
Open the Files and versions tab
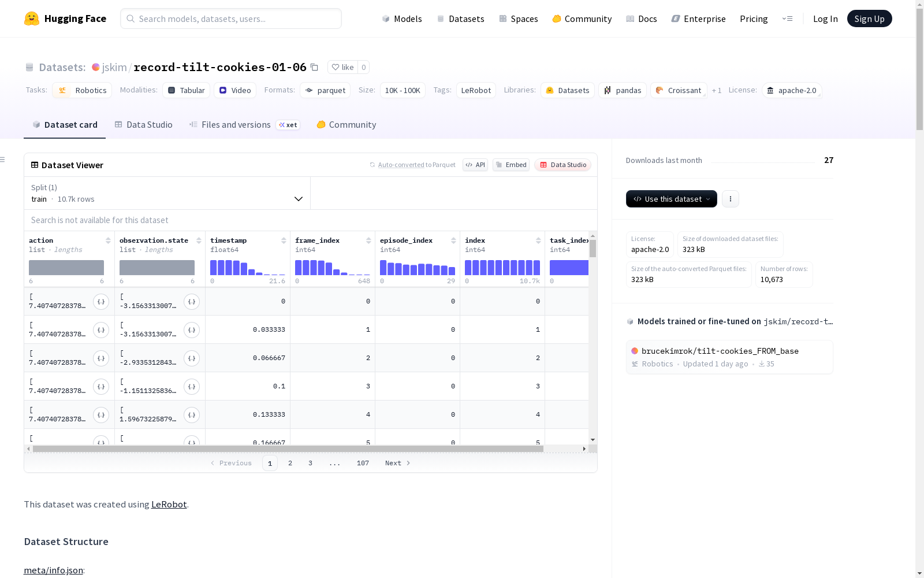click(x=245, y=125)
